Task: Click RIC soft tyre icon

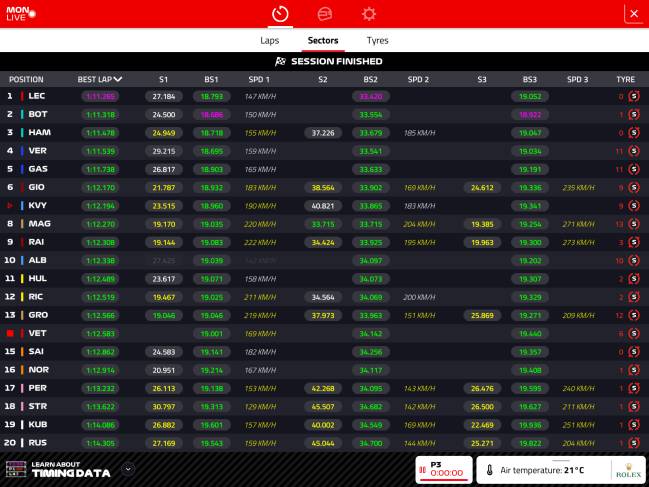Action: [x=634, y=297]
